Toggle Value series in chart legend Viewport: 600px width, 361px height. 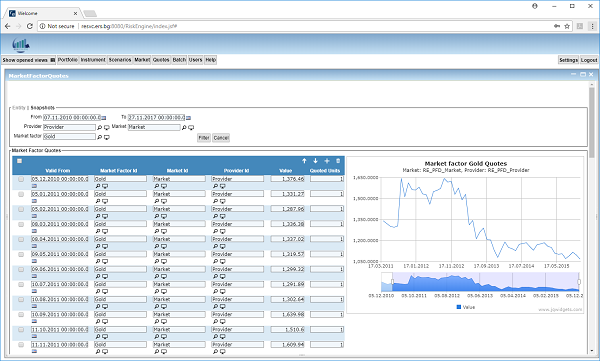466,307
